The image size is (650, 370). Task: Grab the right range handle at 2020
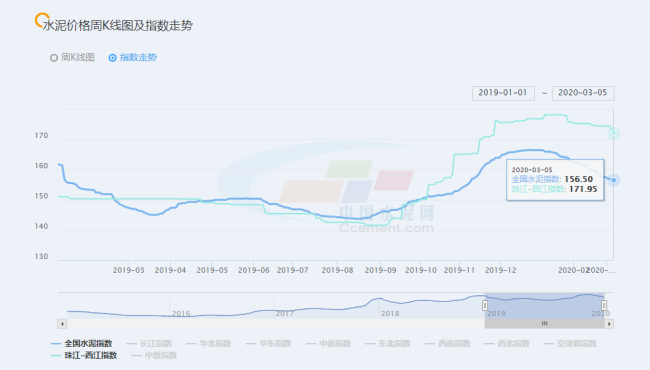pyautogui.click(x=604, y=306)
